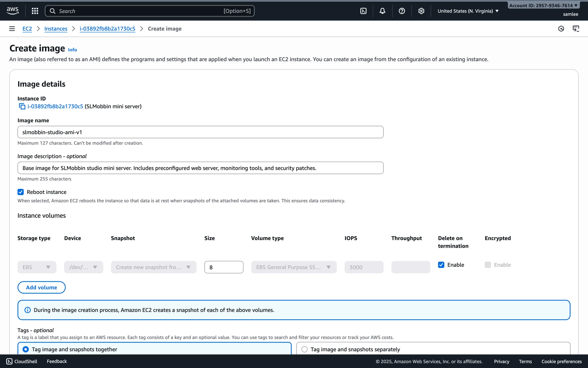Image resolution: width=588 pixels, height=368 pixels.
Task: Toggle Delete on termination Enable checkbox
Action: pyautogui.click(x=441, y=265)
